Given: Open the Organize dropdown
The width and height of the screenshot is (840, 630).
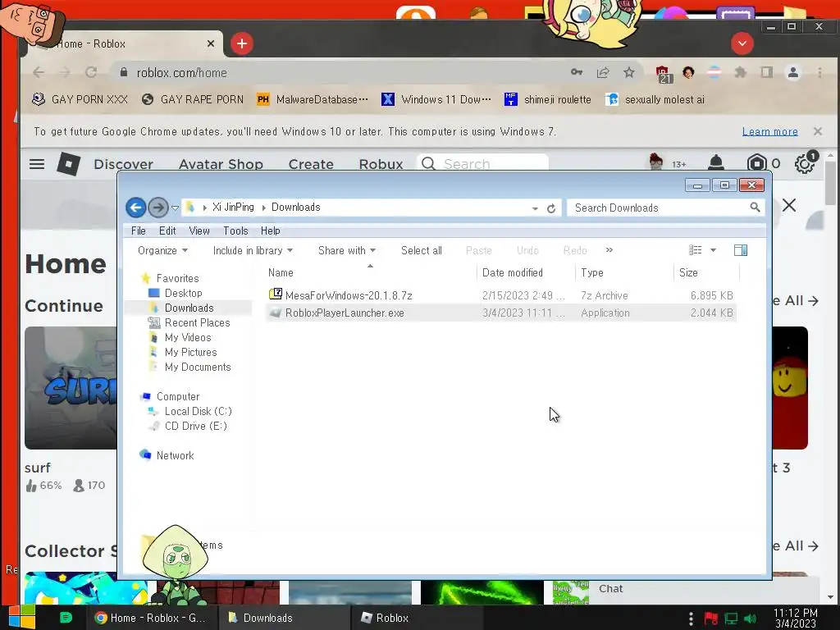Looking at the screenshot, I should [x=162, y=250].
